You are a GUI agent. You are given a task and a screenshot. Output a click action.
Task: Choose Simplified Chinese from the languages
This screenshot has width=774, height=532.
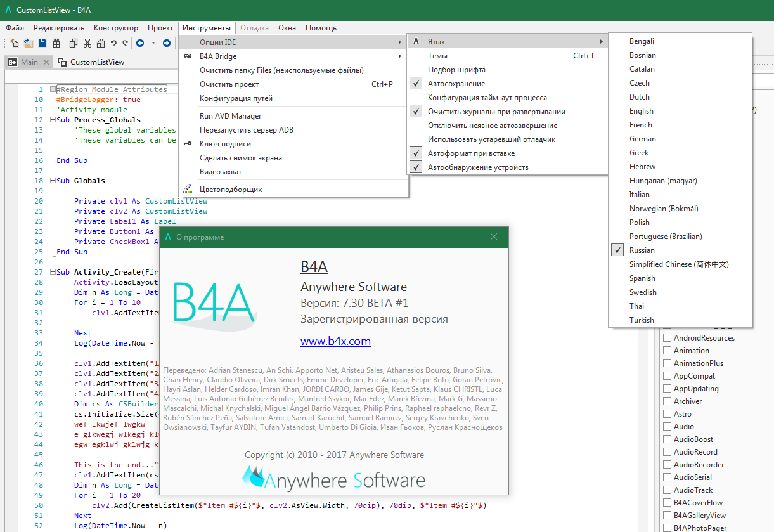coord(680,264)
